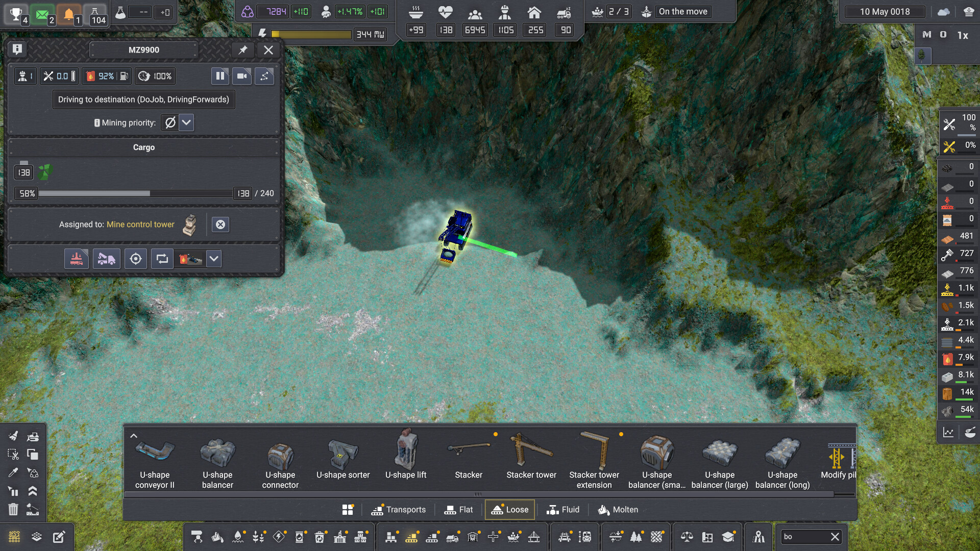Select the demolish trash can tool

[x=13, y=509]
